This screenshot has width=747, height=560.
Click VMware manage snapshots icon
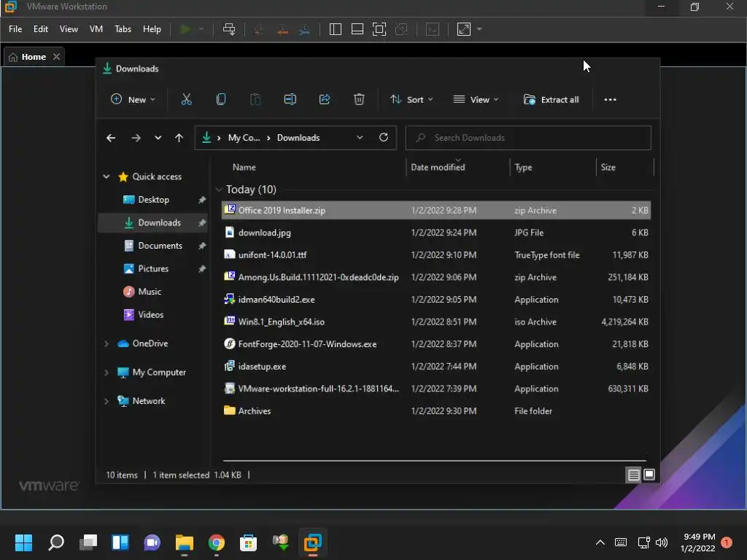(304, 29)
